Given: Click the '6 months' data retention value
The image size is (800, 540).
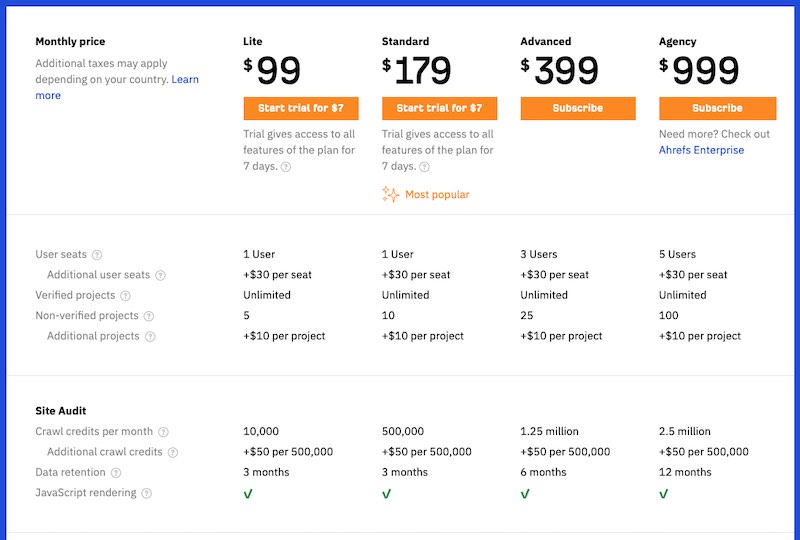Looking at the screenshot, I should coord(543,472).
